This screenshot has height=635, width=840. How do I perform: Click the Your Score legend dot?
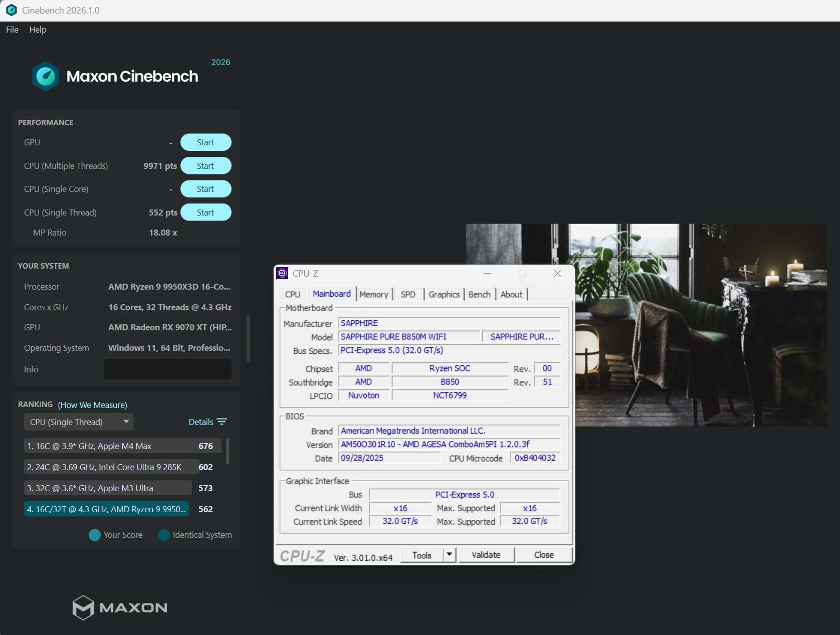point(95,535)
